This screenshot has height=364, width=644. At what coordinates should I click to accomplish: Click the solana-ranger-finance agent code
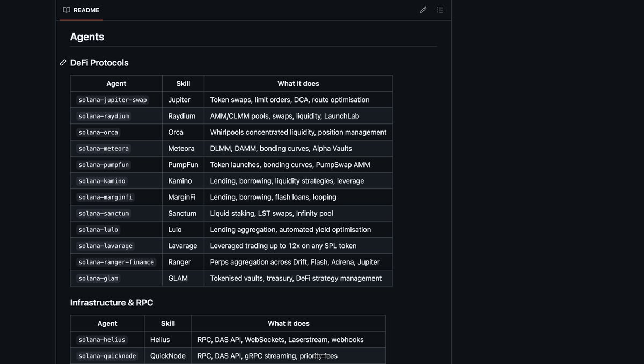(116, 262)
